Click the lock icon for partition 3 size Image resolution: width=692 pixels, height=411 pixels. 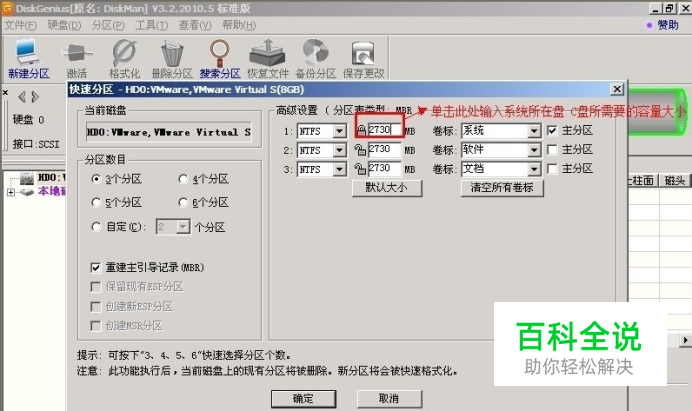(360, 169)
